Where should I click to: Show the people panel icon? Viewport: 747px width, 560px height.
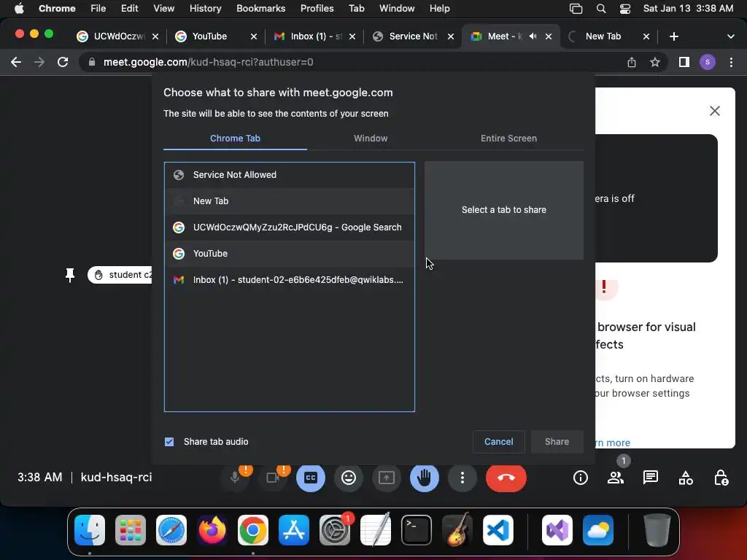(x=616, y=477)
